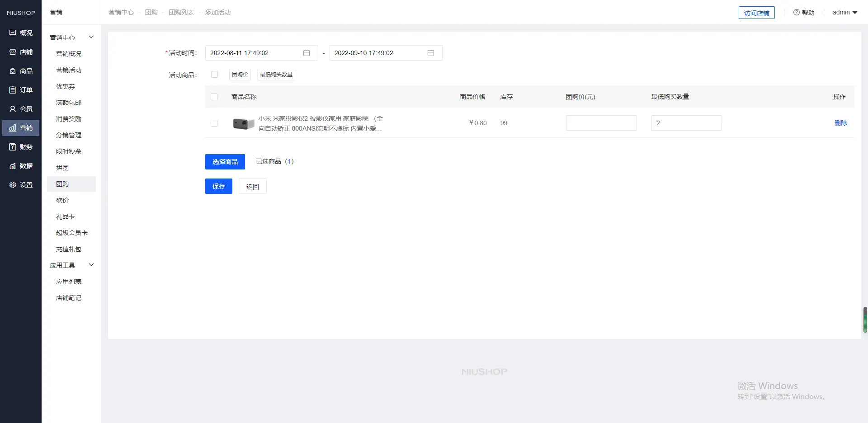The width and height of the screenshot is (868, 423).
Task: Tick the checkbox for 小米 projector row
Action: pyautogui.click(x=214, y=123)
